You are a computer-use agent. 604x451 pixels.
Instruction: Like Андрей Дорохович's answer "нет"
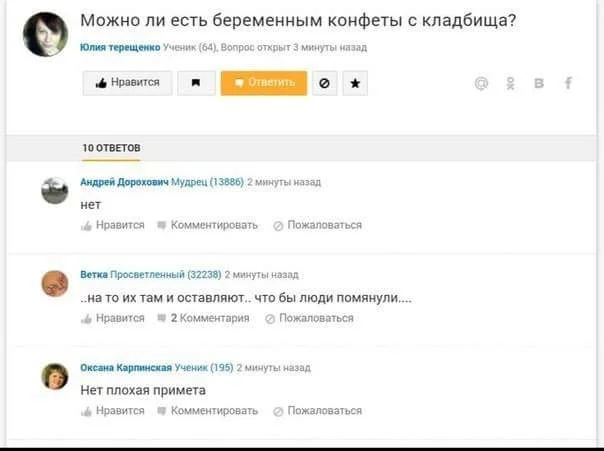pyautogui.click(x=113, y=226)
